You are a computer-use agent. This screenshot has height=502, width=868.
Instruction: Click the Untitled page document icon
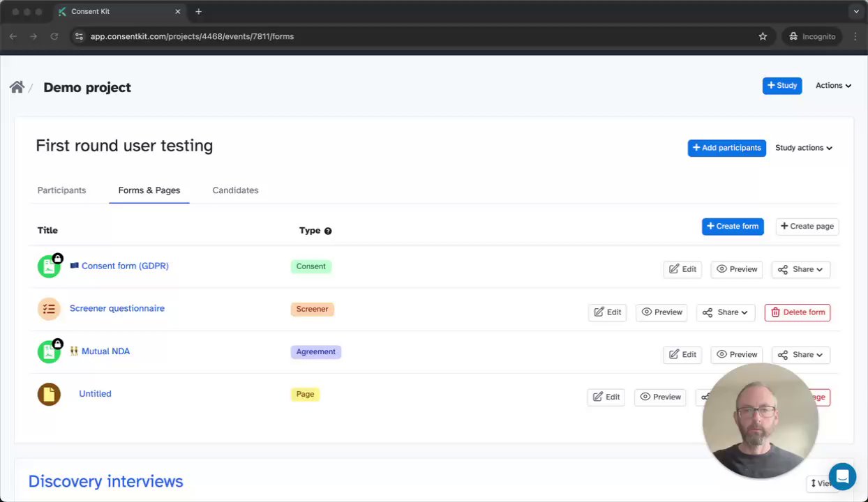tap(49, 394)
